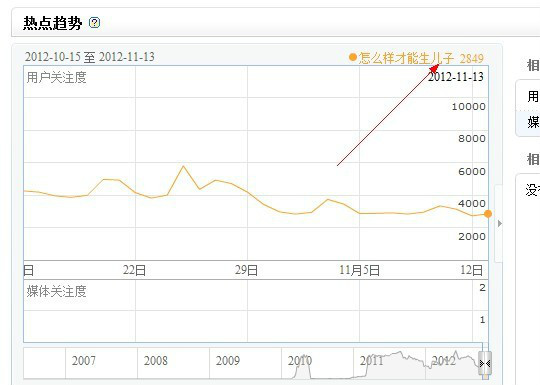Grab the timeline range slider handle

(485, 363)
